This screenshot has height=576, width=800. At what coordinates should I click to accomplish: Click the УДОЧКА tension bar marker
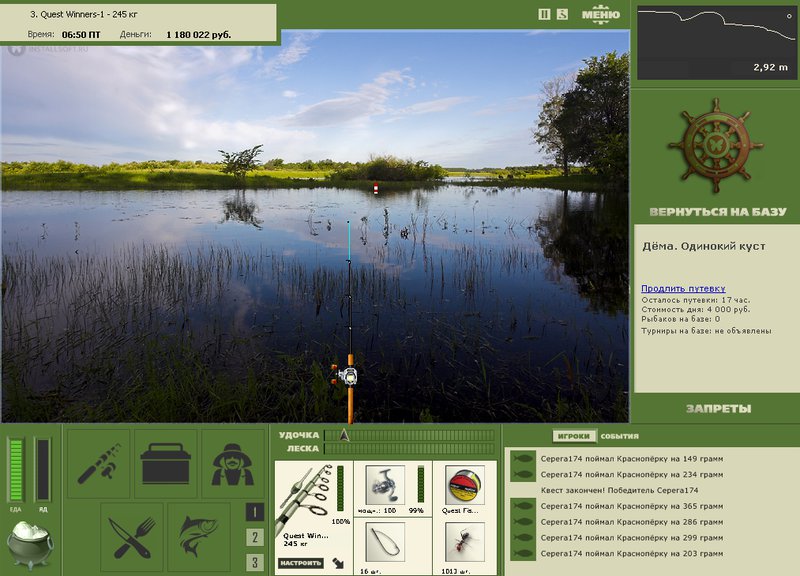344,435
